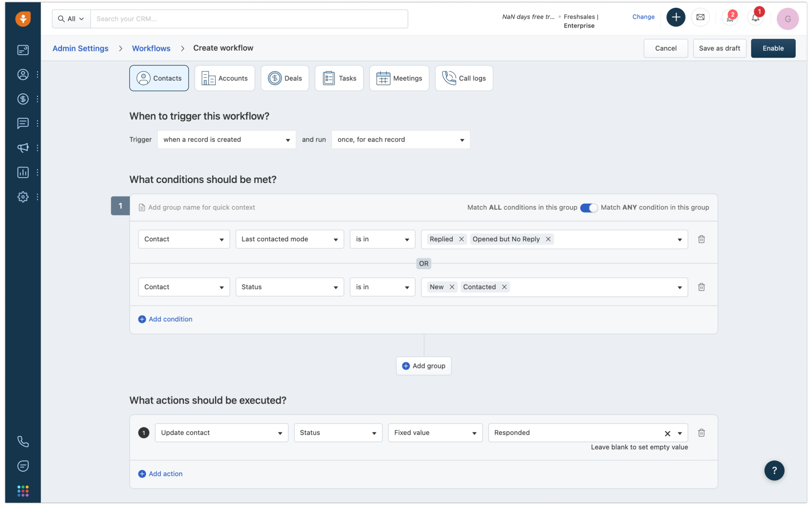Open the marketing megaphone icon
Image resolution: width=812 pixels, height=505 pixels.
tap(23, 148)
